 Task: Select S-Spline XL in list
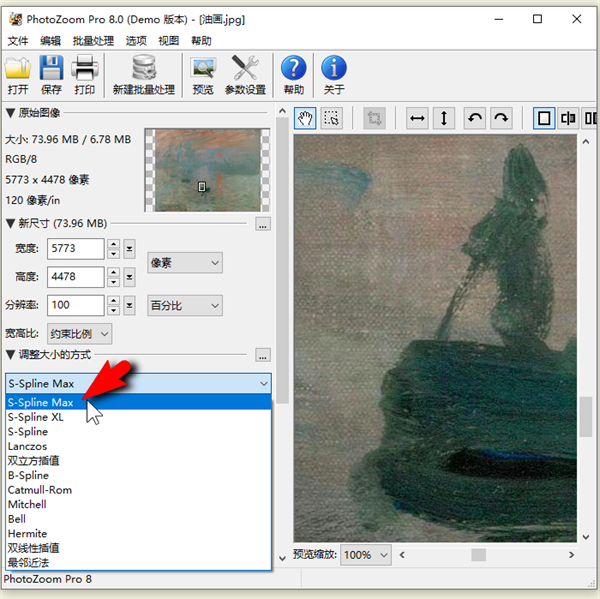[x=139, y=417]
